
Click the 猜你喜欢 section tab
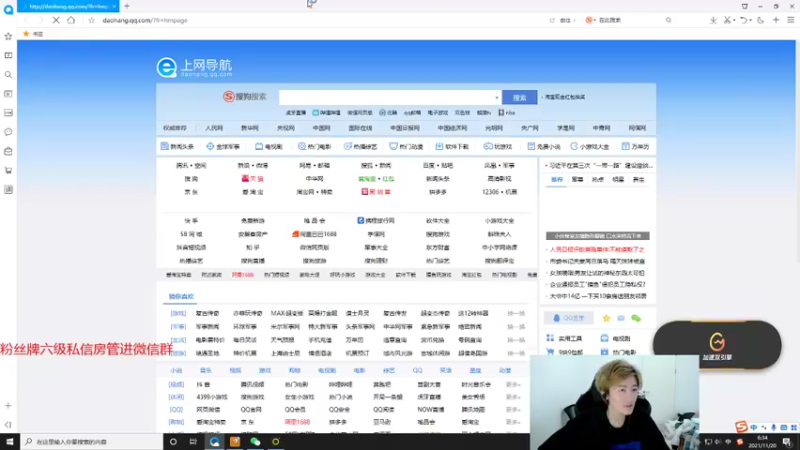click(x=181, y=296)
